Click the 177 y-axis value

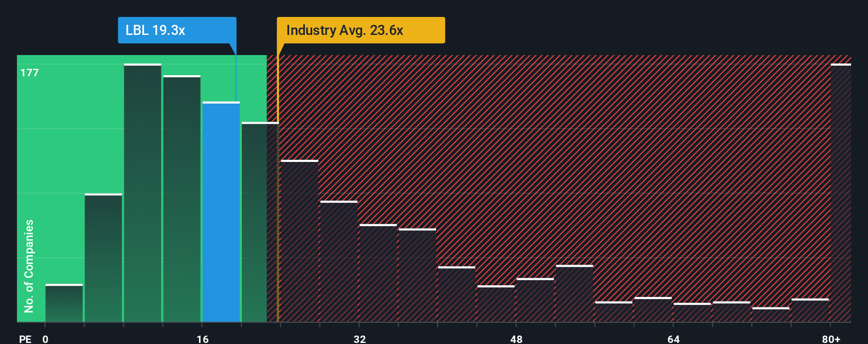(30, 73)
